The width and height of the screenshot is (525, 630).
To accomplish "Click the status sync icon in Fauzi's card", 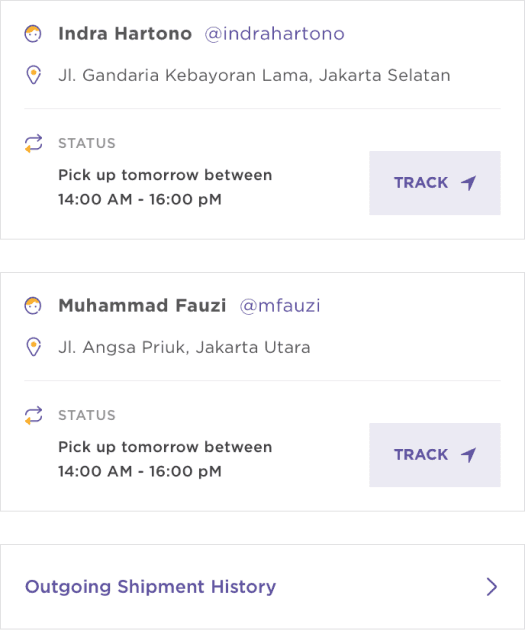I will pyautogui.click(x=33, y=415).
